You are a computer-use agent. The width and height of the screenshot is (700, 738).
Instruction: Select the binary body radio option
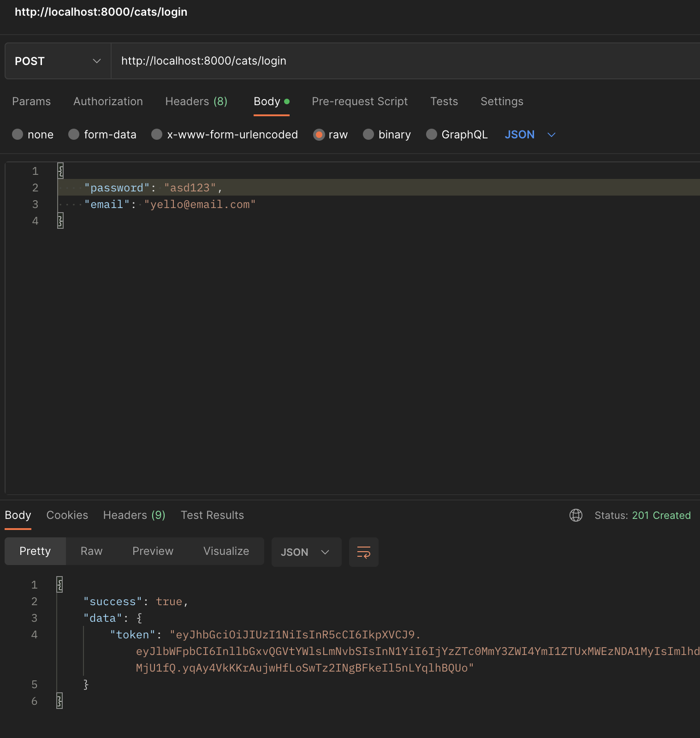pyautogui.click(x=368, y=134)
